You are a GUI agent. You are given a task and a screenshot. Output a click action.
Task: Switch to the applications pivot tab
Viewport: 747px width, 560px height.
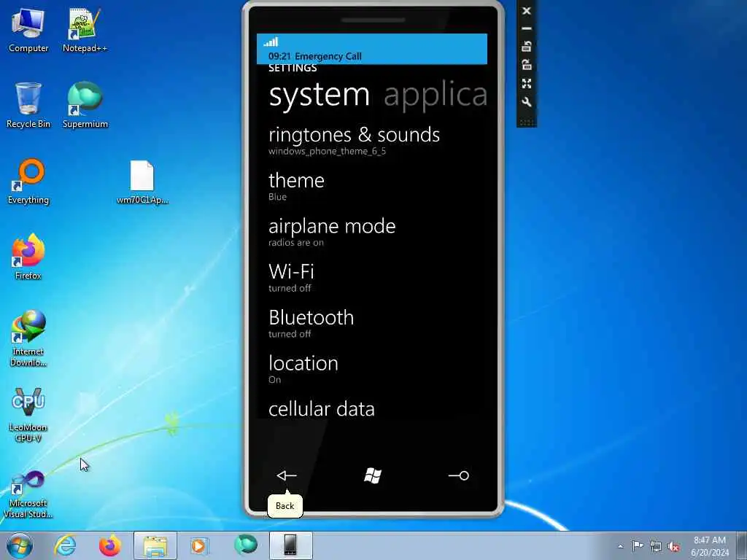point(436,95)
